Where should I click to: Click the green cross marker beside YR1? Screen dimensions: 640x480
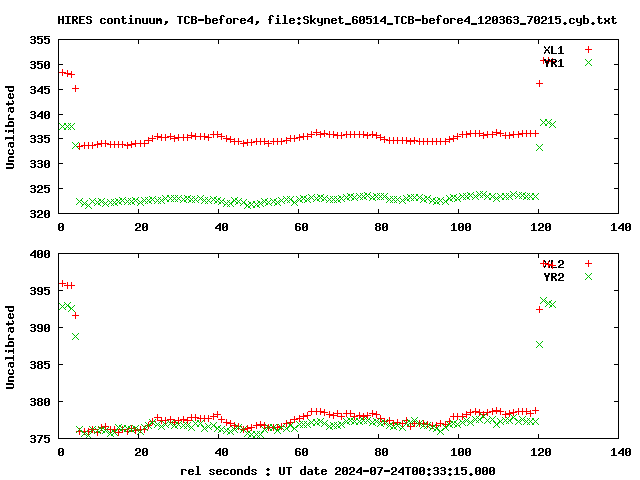[x=588, y=62]
